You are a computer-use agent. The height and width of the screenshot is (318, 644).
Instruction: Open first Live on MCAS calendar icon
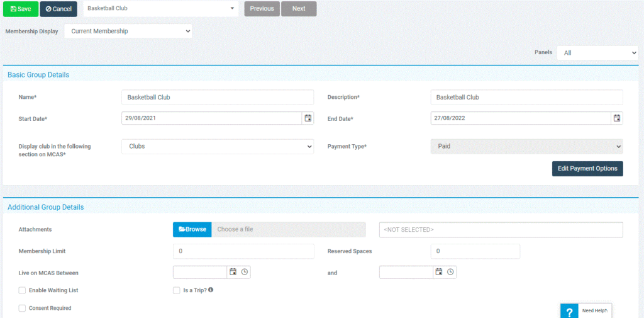pos(233,272)
